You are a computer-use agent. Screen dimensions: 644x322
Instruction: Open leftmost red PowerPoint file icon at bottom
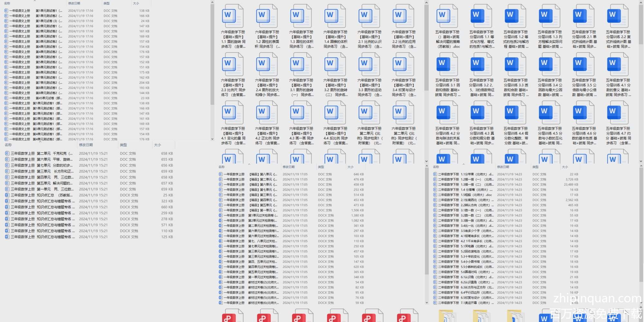232,316
